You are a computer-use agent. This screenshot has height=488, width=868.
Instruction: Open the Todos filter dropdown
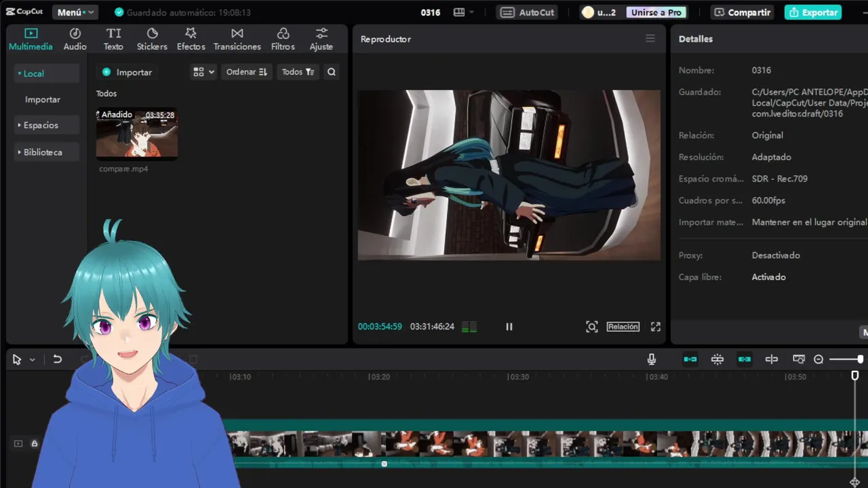click(298, 72)
